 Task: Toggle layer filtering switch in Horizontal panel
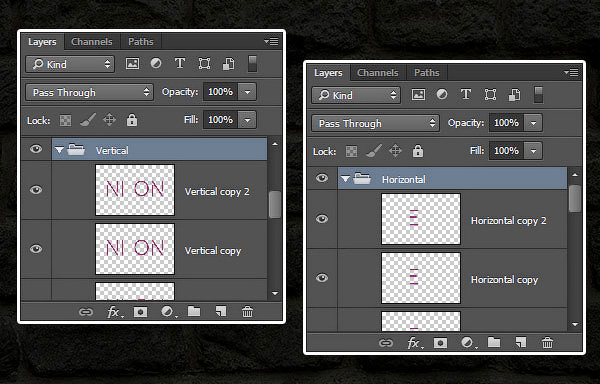click(x=538, y=94)
